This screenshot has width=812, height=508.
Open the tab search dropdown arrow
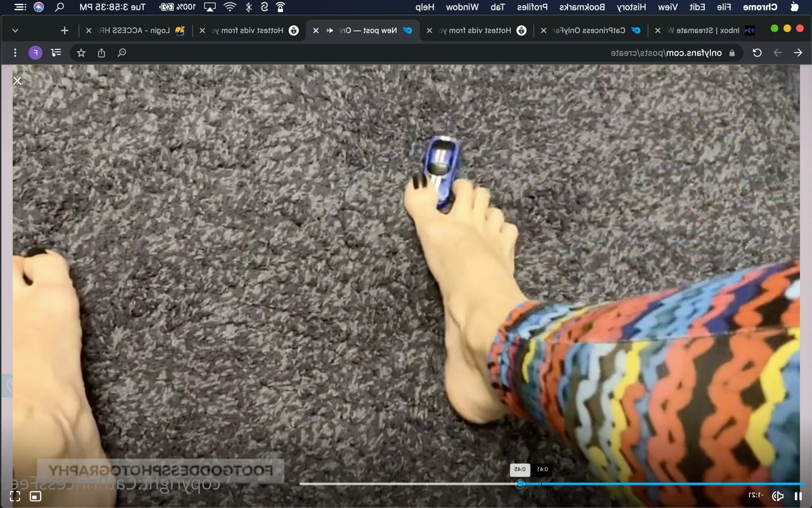click(15, 31)
